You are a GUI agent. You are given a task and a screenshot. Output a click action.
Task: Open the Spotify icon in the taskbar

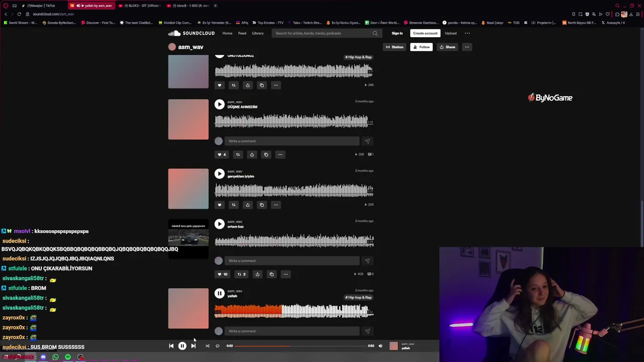[x=68, y=357]
